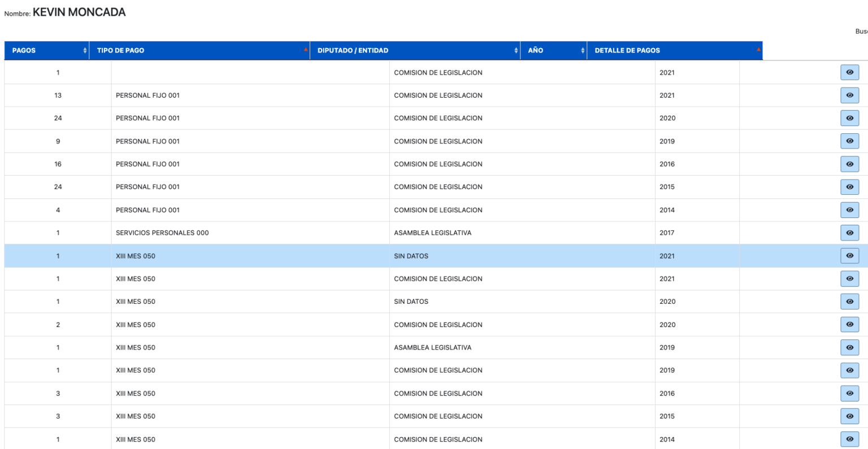
Task: Click ASAMBLEA LEGISLATIVA in the 2017 row
Action: (x=432, y=233)
